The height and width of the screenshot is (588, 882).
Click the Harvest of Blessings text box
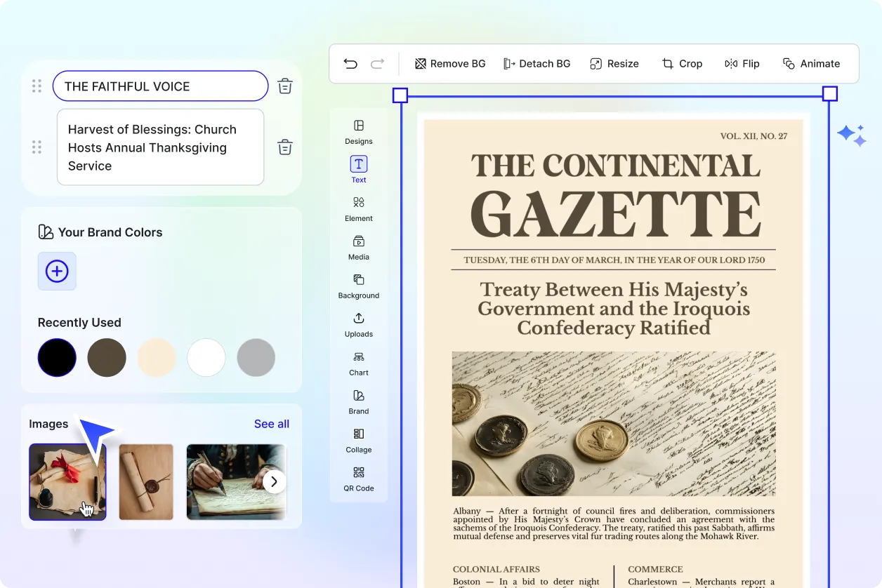pyautogui.click(x=160, y=147)
